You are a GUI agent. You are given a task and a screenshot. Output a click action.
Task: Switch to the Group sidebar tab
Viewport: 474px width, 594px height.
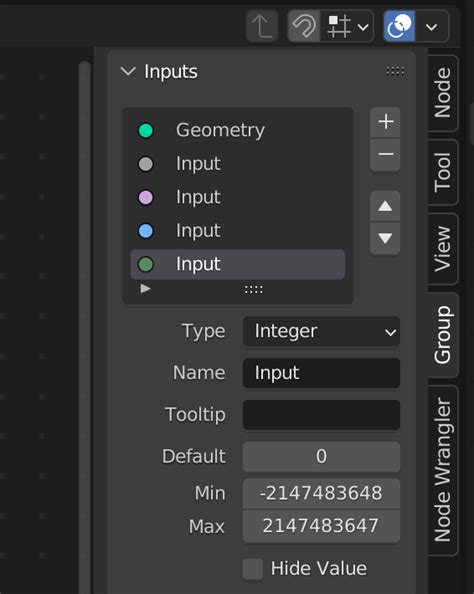443,335
